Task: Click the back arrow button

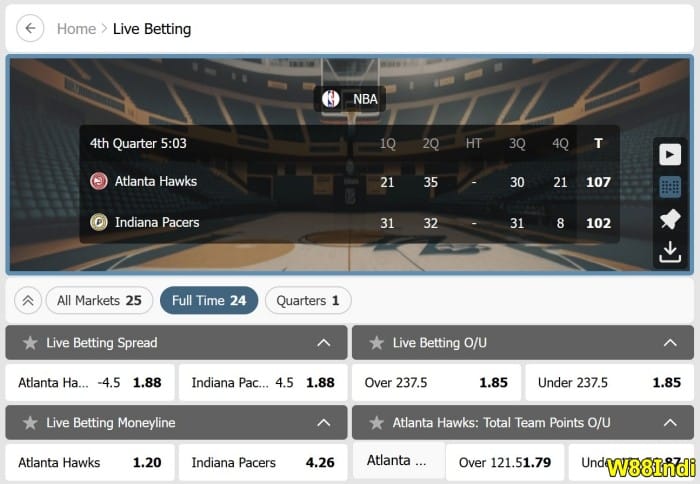Action: click(30, 28)
